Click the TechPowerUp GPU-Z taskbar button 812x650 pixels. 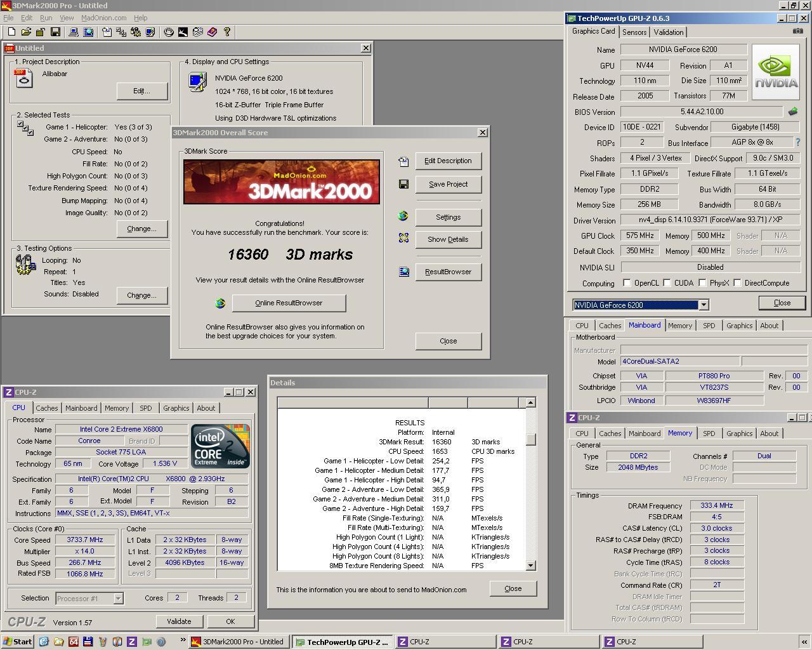[x=342, y=642]
